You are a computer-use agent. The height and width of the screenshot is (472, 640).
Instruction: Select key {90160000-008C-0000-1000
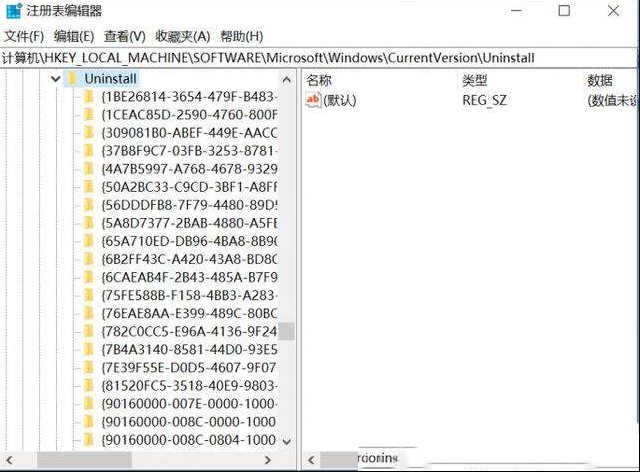189,422
